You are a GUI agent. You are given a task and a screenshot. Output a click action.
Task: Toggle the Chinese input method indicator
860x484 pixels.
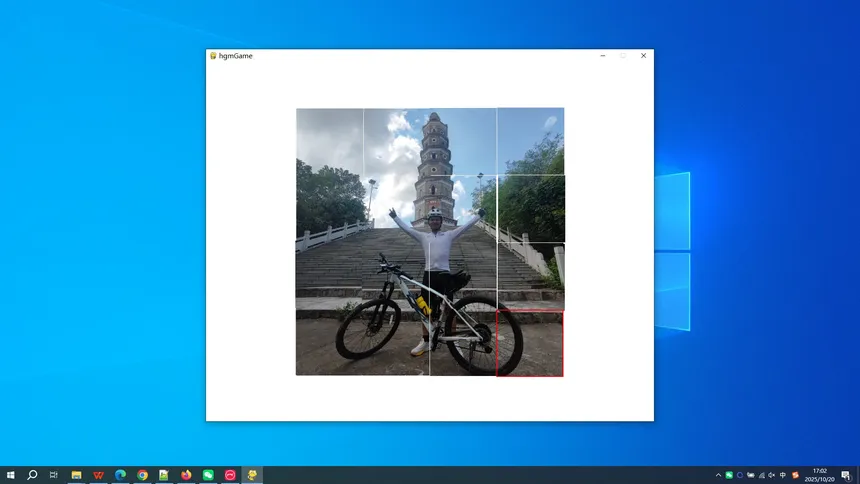[783, 475]
